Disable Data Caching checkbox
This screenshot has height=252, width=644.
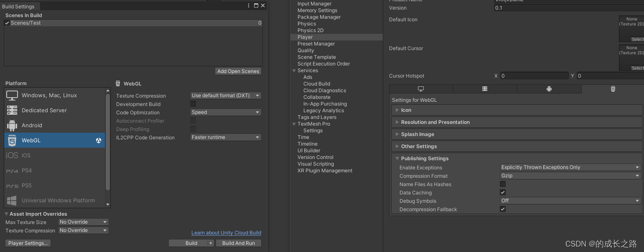pos(503,192)
